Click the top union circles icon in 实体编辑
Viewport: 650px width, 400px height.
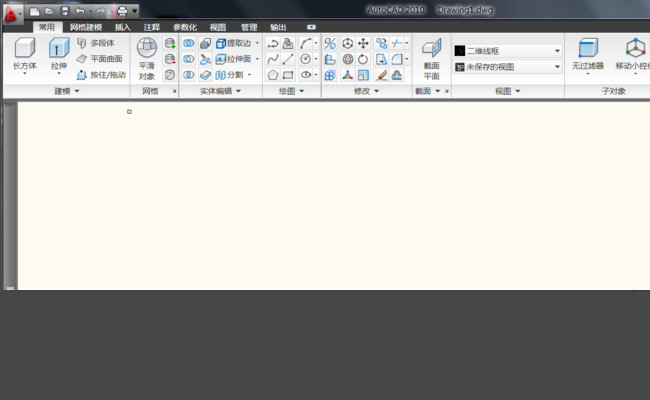pyautogui.click(x=189, y=43)
